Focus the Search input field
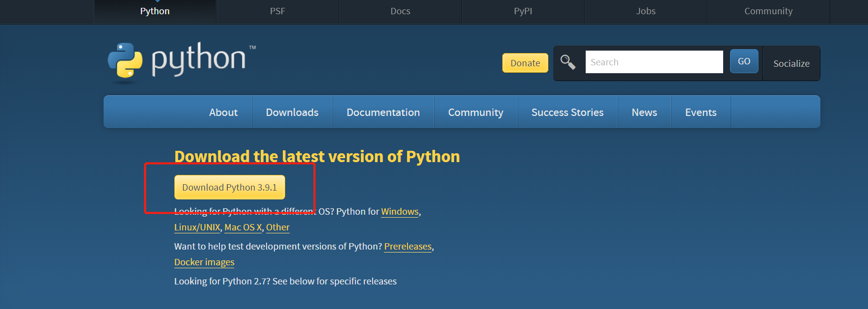 (654, 62)
